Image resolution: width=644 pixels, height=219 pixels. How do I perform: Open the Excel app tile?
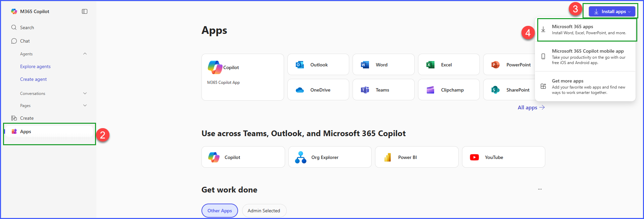tap(449, 64)
